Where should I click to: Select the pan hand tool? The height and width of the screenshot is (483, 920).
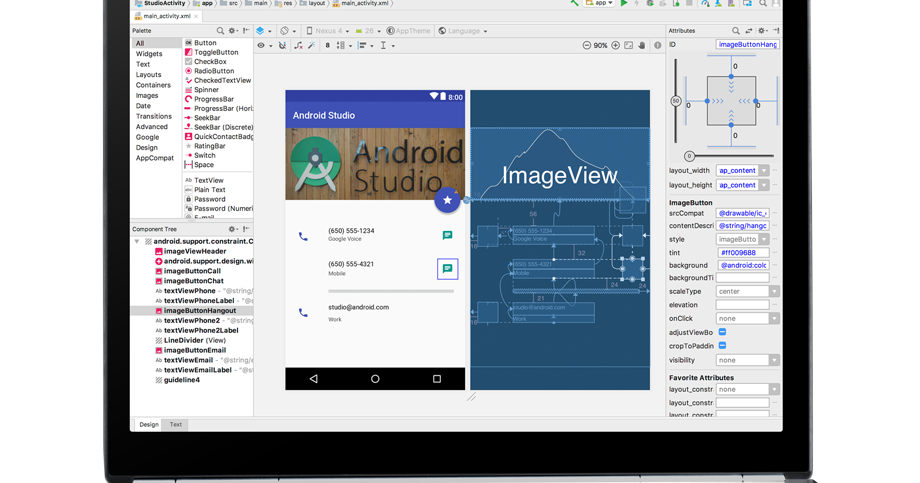[x=643, y=45]
